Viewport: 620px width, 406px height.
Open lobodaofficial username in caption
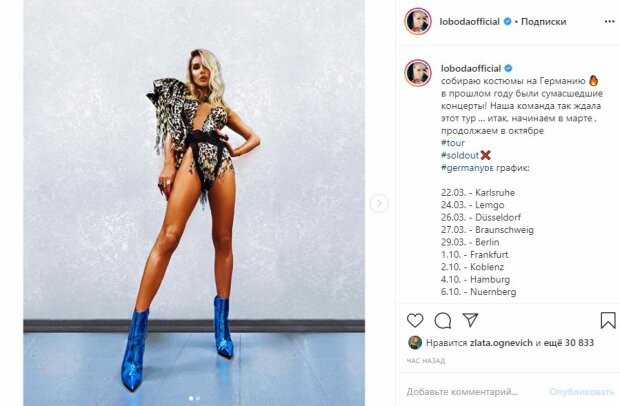click(x=471, y=68)
